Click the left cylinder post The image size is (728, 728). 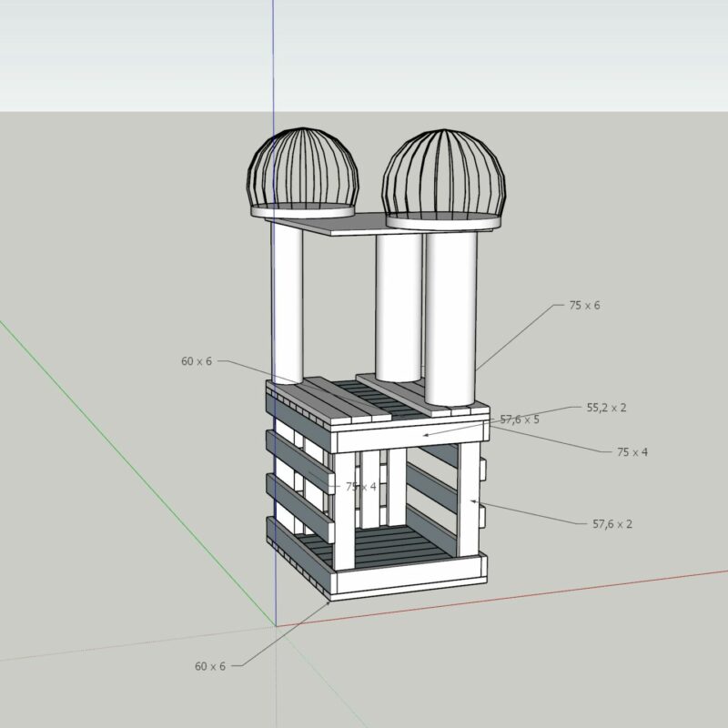pos(287,303)
